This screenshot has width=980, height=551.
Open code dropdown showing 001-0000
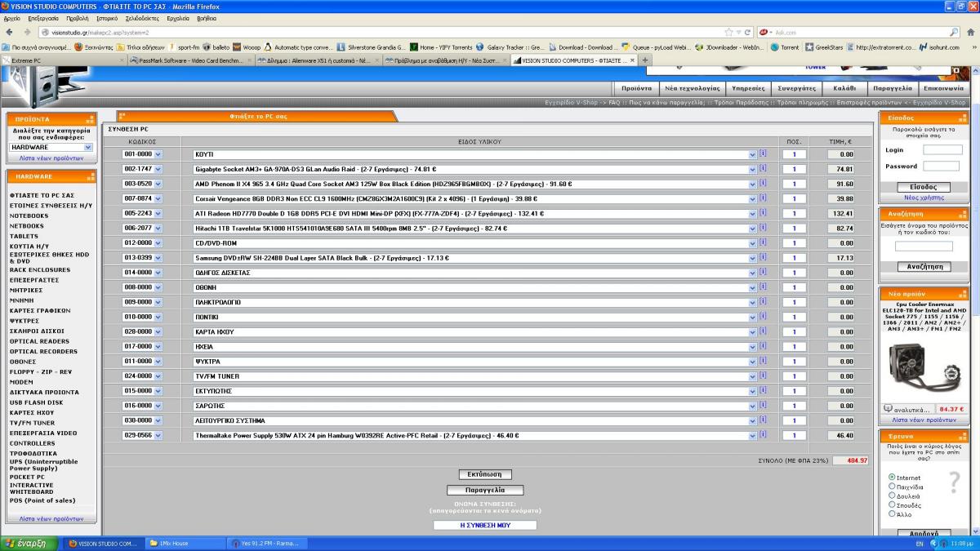143,153
